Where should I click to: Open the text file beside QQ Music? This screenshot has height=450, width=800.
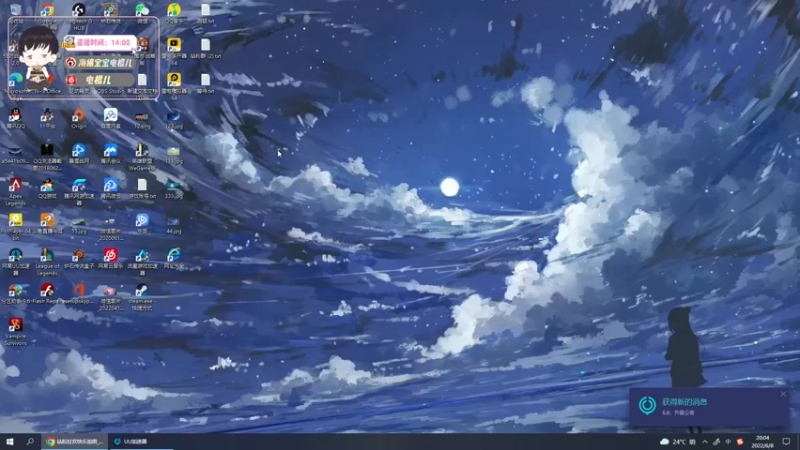click(205, 10)
